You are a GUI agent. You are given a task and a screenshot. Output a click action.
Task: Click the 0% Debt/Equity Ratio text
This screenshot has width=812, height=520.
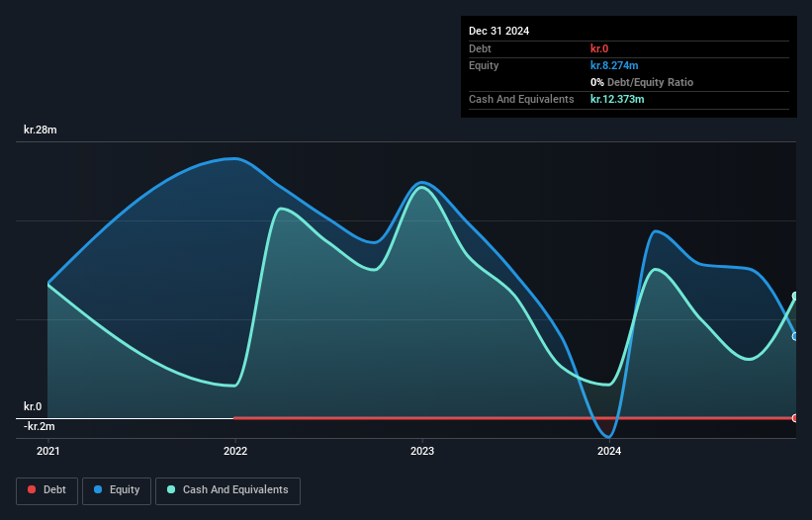pyautogui.click(x=642, y=82)
